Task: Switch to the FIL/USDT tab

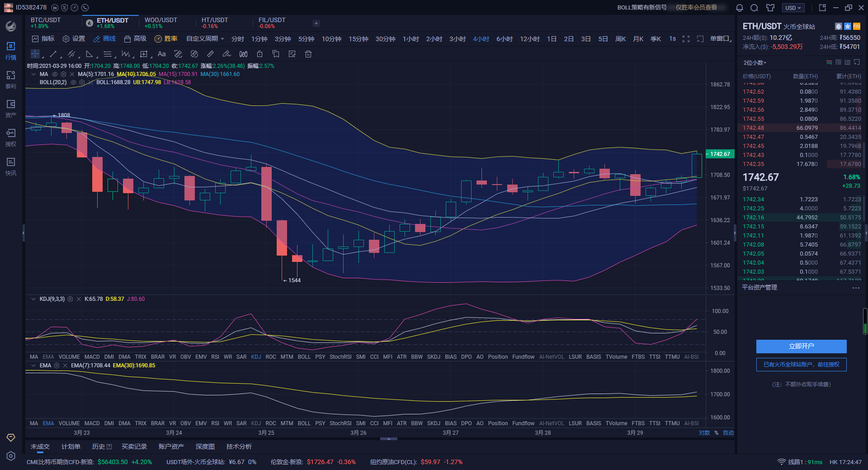Action: (x=272, y=23)
